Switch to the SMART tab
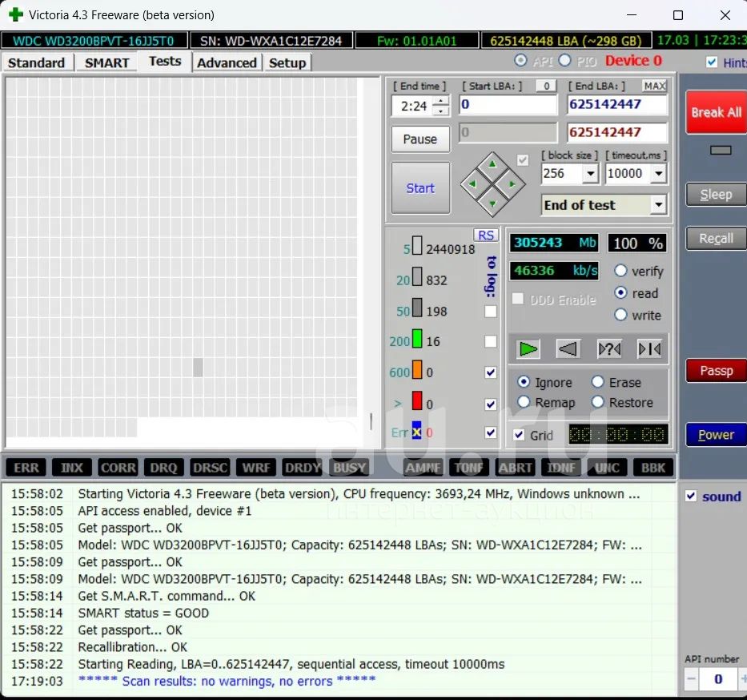Image resolution: width=747 pixels, height=700 pixels. click(x=106, y=63)
